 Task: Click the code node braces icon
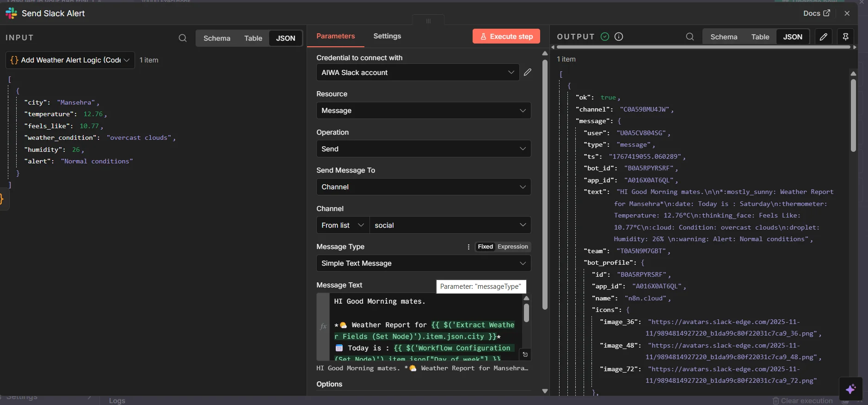14,60
